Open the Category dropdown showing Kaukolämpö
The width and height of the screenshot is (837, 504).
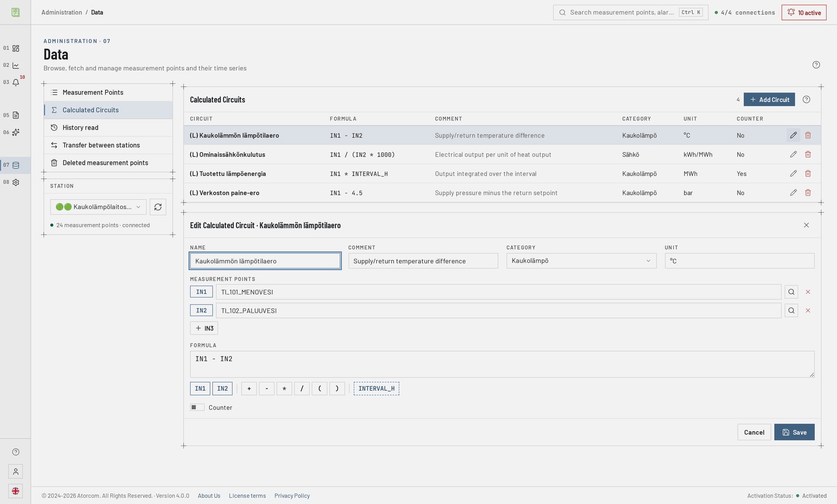click(581, 261)
